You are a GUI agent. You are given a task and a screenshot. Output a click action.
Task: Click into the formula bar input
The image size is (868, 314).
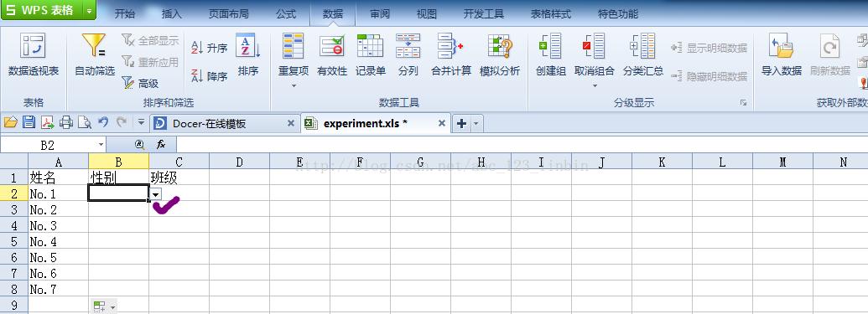click(x=522, y=145)
